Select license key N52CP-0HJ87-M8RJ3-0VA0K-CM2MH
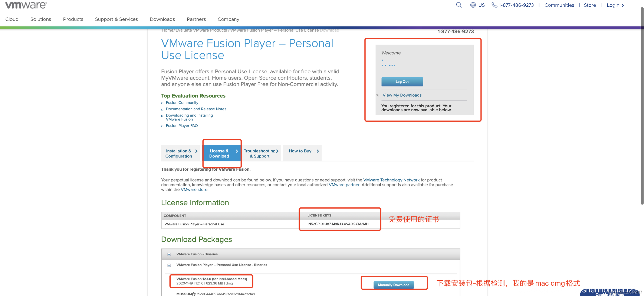644x296 pixels. [x=338, y=224]
